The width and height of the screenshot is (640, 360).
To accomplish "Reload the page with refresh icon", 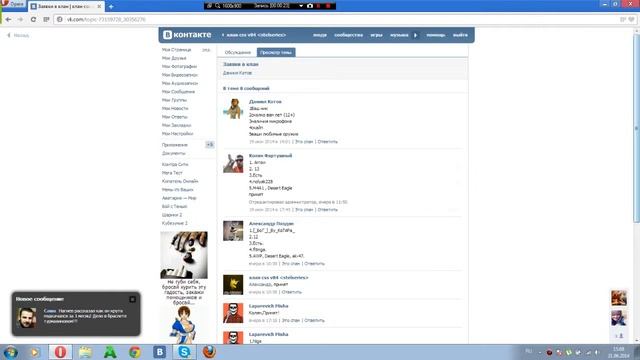I will pos(33,19).
